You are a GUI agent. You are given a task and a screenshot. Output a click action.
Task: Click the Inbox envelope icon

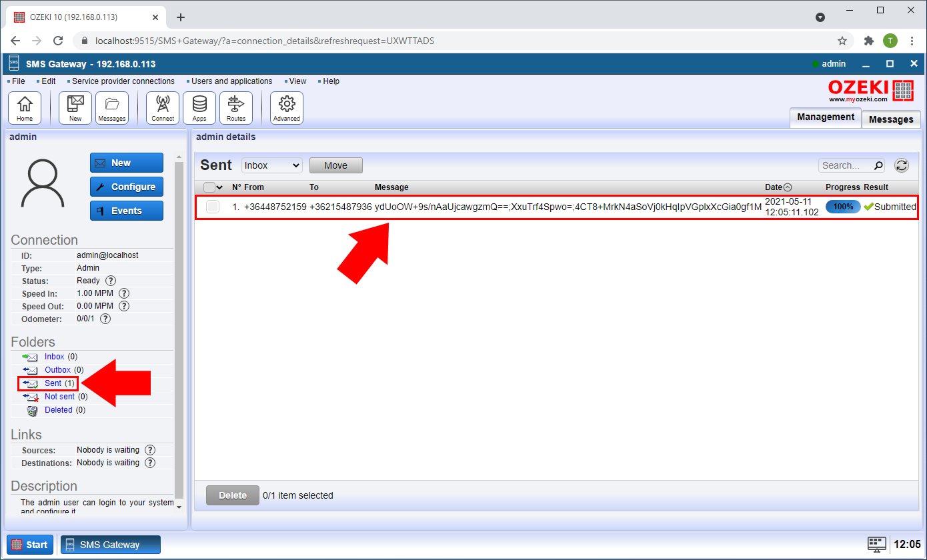[x=30, y=357]
